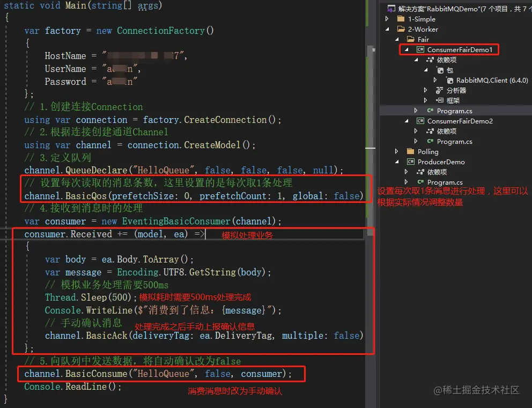The height and width of the screenshot is (408, 532).
Task: Click 'Thread.Sleep(500)' statement
Action: (x=91, y=297)
